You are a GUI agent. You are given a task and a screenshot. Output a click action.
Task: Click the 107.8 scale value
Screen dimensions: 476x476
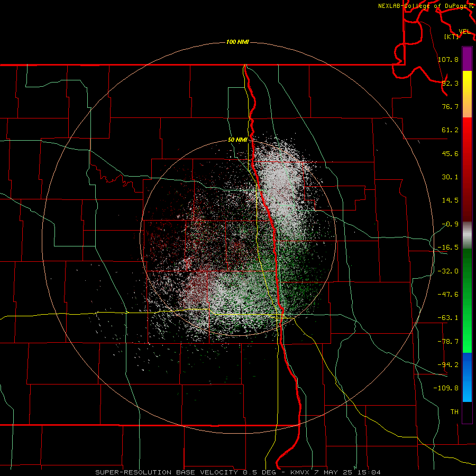448,59
